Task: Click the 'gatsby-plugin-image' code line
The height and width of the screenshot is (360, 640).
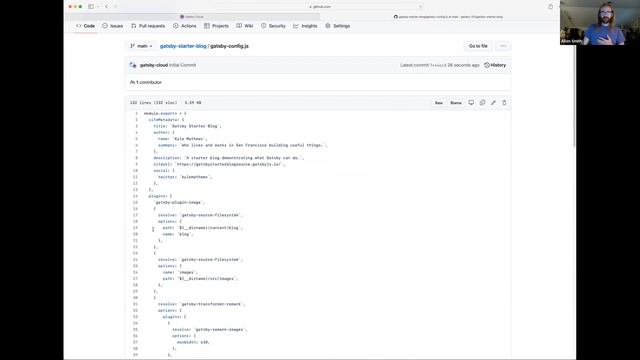Action: click(179, 202)
